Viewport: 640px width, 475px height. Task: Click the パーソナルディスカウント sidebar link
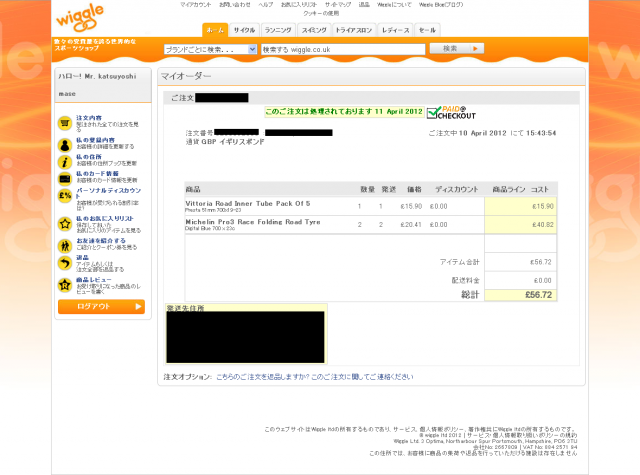(109, 193)
